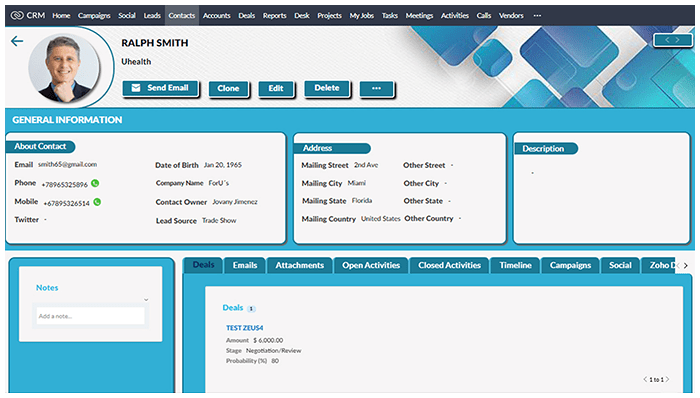Viewport: 700px width, 398px height.
Task: Open the Home module
Action: coord(61,16)
